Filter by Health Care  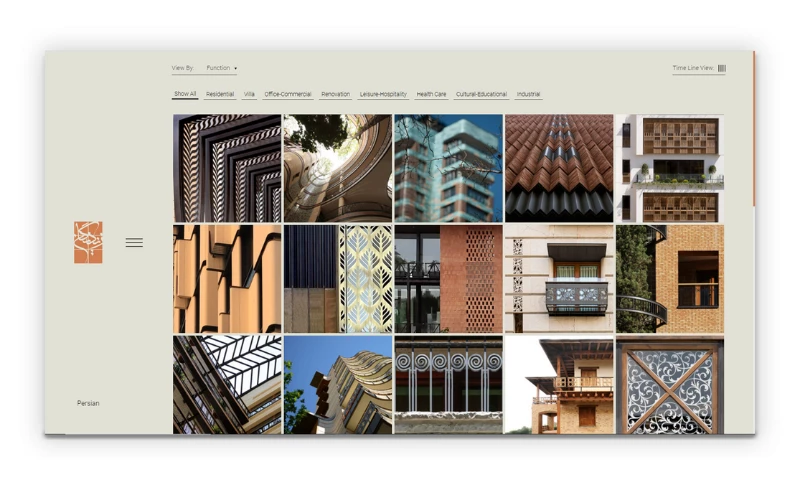pos(431,95)
